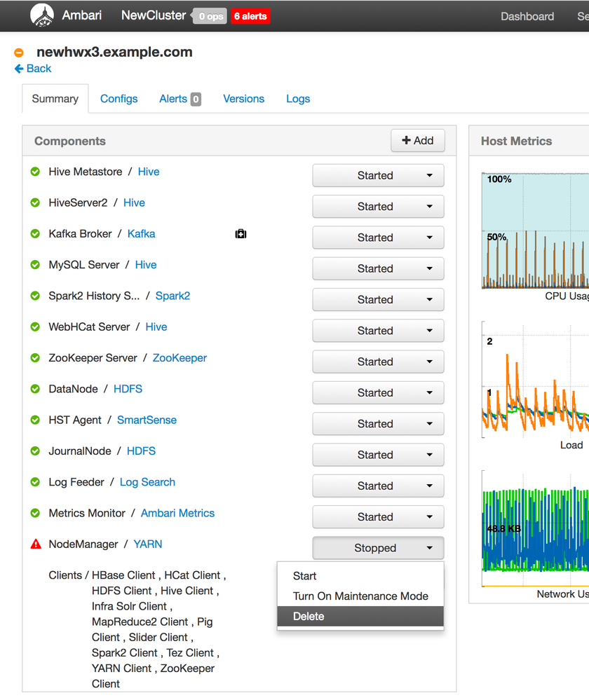Open the HDFS link beside DataNode
The height and width of the screenshot is (700, 589).
(x=128, y=388)
